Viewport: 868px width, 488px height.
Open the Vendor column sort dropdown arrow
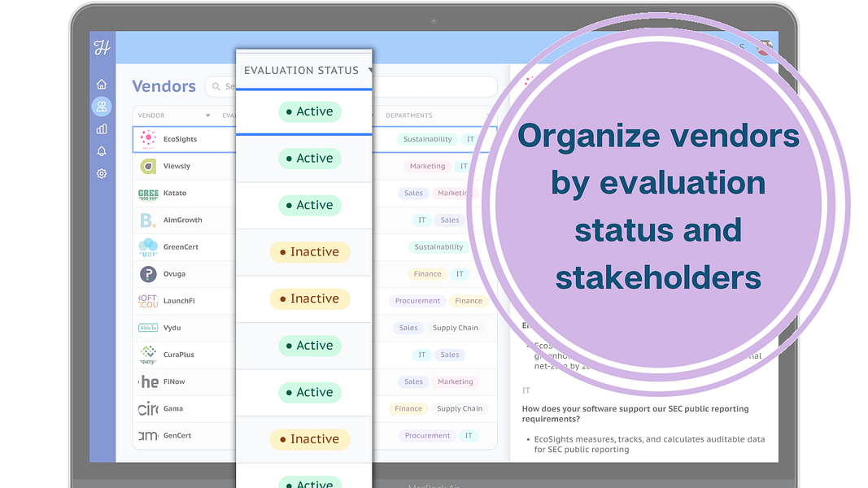[208, 115]
